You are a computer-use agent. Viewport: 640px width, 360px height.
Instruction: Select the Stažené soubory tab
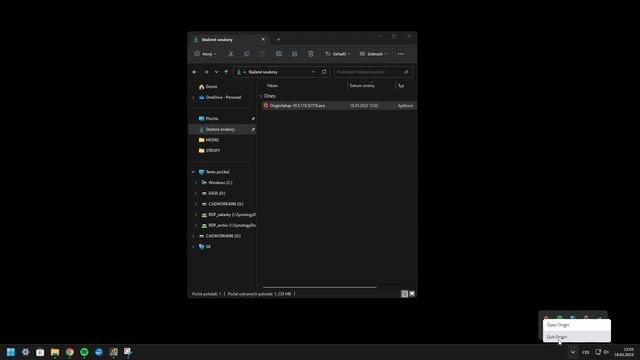pos(228,40)
